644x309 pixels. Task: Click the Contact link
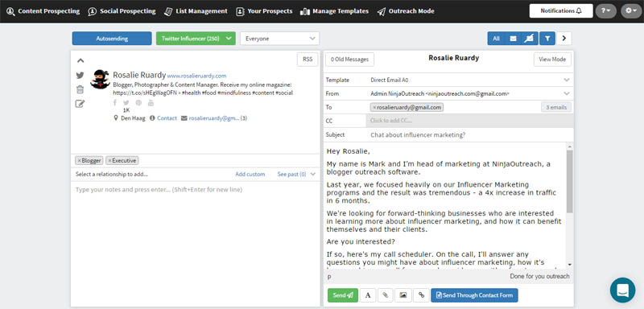point(167,118)
